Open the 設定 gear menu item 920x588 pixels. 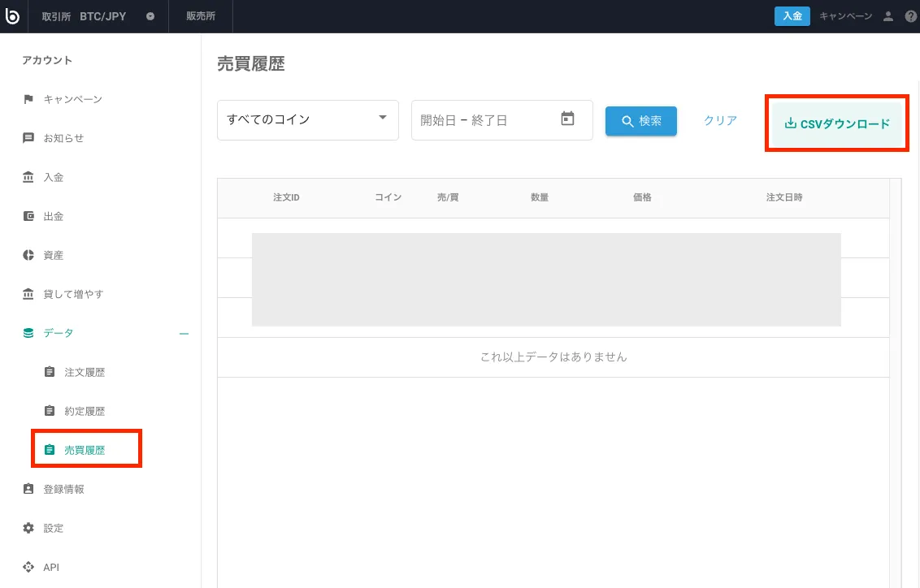click(53, 528)
